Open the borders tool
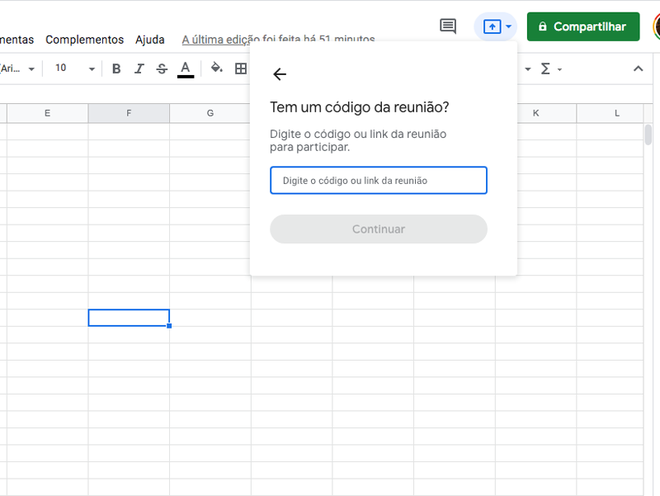Viewport: 660px width, 496px height. 241,69
